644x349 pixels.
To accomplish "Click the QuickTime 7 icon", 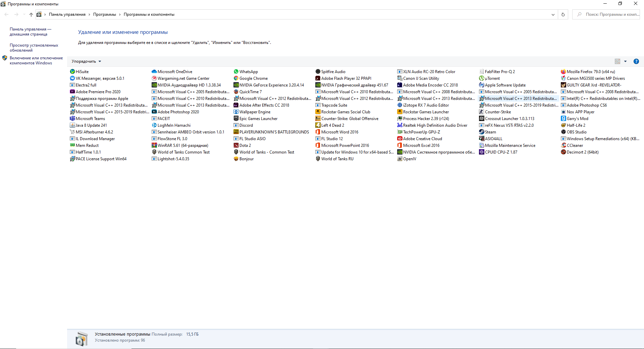I will [236, 92].
